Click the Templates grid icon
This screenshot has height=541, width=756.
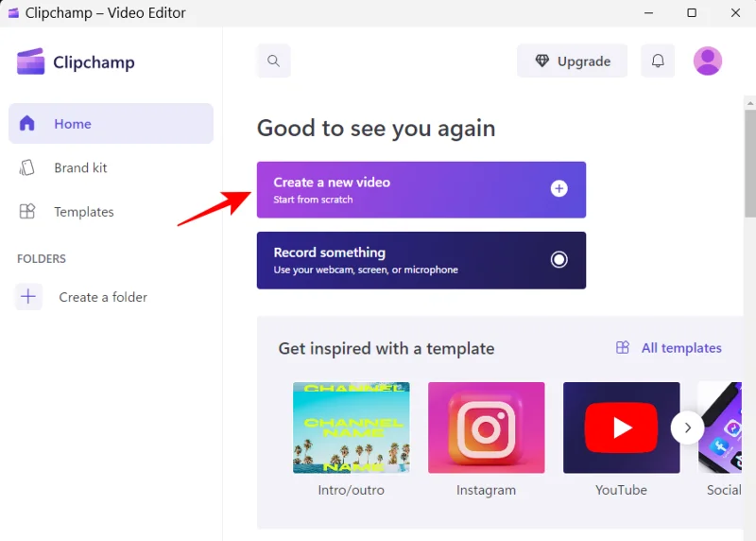(27, 211)
